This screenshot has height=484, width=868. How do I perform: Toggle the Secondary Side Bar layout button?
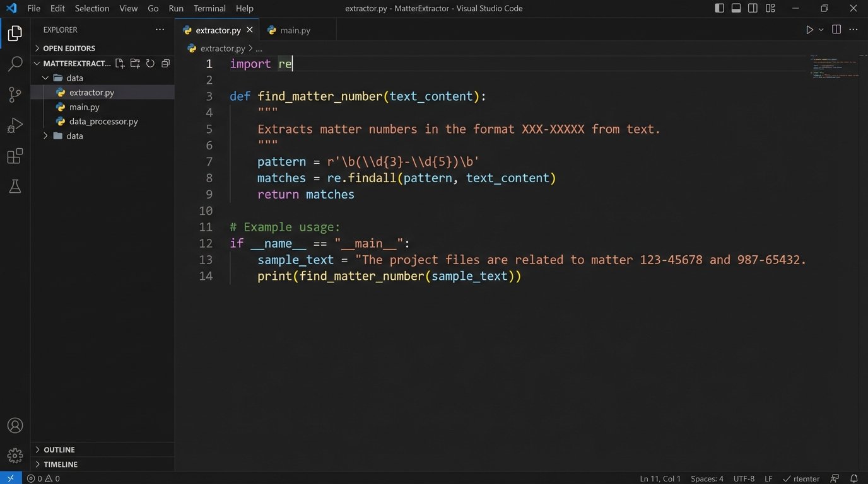tap(753, 8)
